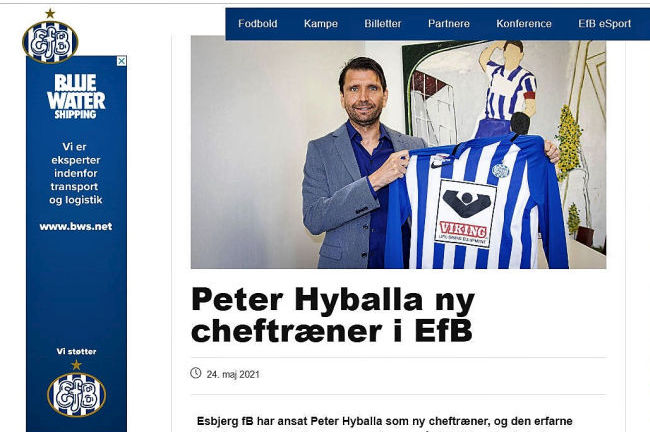Select Partnere in the navigation bar
650x432 pixels.
pyautogui.click(x=449, y=24)
